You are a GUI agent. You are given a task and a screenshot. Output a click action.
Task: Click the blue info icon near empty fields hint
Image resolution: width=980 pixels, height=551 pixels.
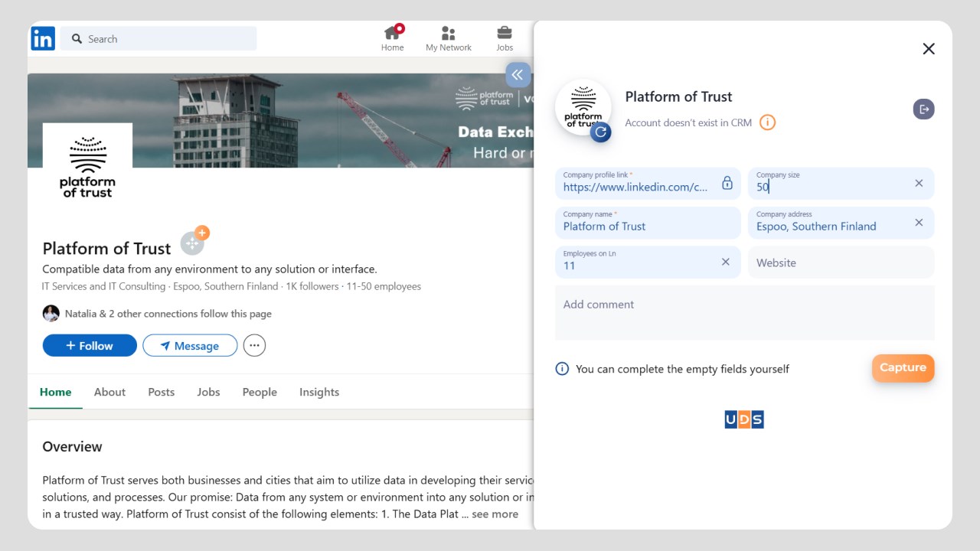[562, 369]
